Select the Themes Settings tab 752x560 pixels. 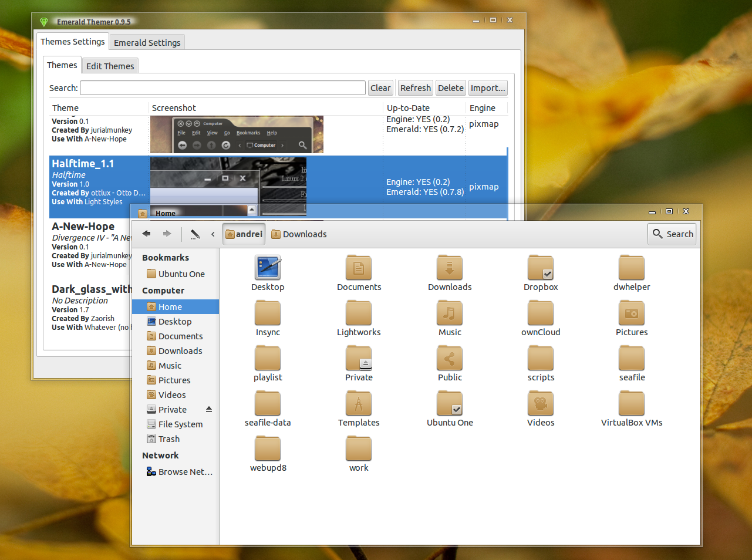(x=72, y=42)
